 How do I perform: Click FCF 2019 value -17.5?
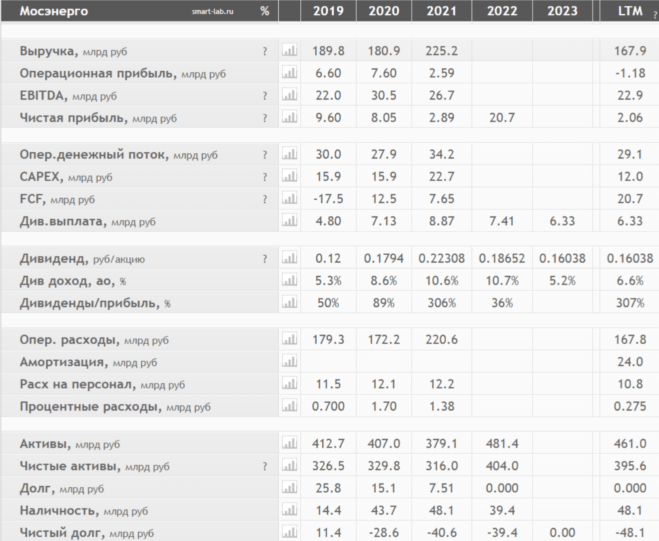328,199
